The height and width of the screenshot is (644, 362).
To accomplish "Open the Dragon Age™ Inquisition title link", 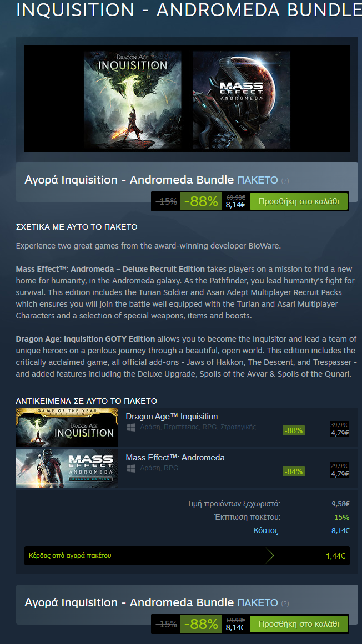I will [172, 417].
